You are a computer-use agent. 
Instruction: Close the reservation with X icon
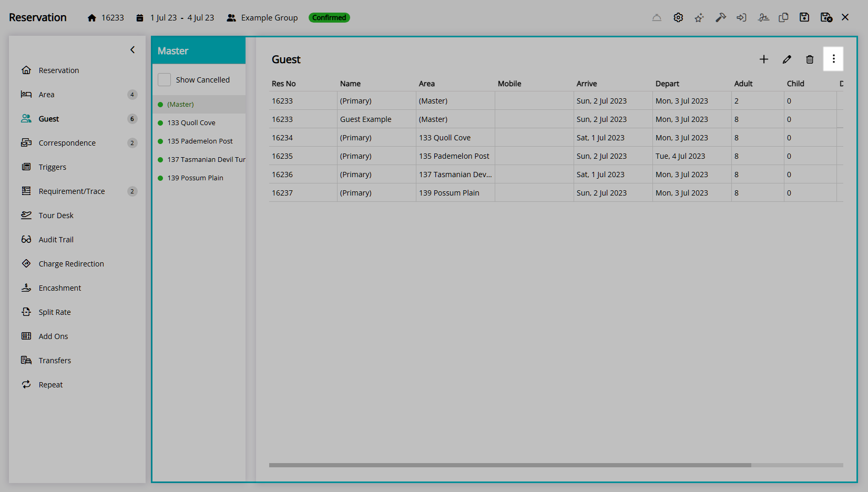(845, 17)
